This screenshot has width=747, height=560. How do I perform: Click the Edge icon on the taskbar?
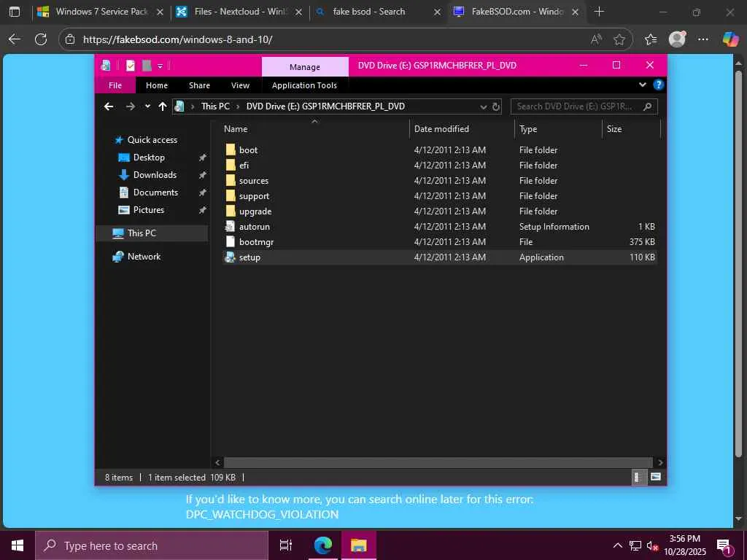[x=322, y=545]
